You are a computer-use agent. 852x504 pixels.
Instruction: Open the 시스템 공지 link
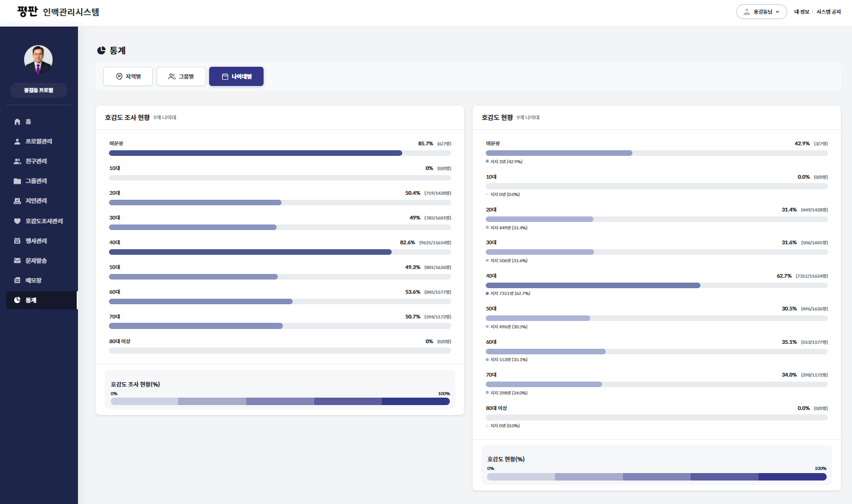(x=828, y=12)
